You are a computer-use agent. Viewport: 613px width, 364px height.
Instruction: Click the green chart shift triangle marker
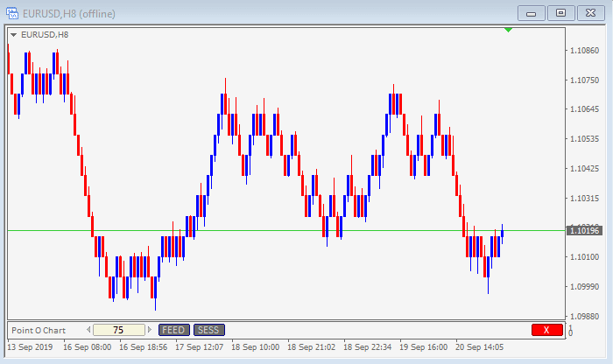coord(509,31)
